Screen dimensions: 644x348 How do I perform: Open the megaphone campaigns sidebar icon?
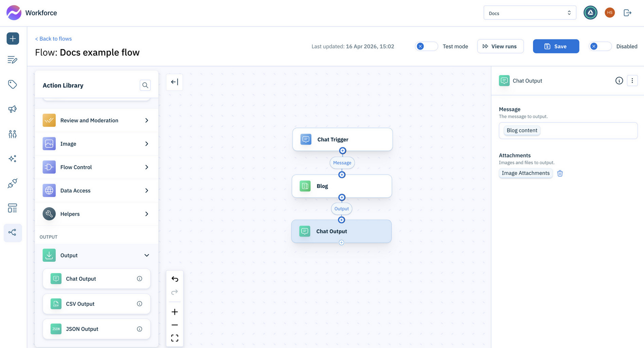click(13, 109)
